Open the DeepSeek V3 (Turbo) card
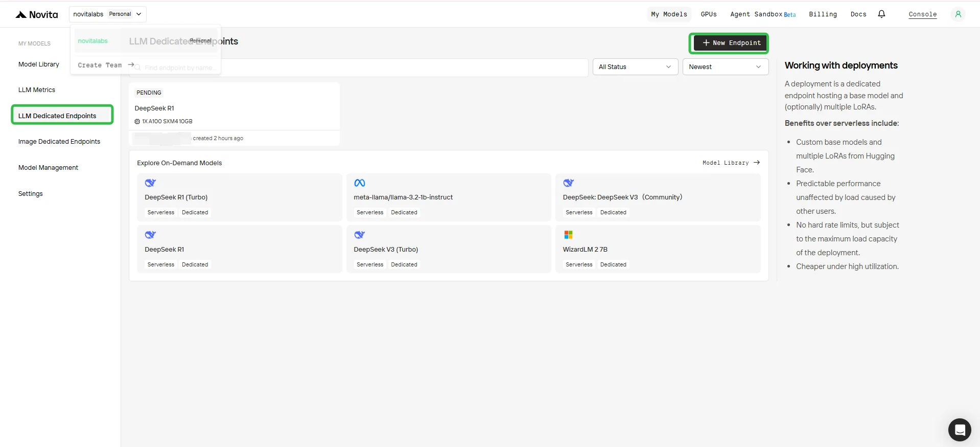The height and width of the screenshot is (447, 980). click(x=449, y=250)
